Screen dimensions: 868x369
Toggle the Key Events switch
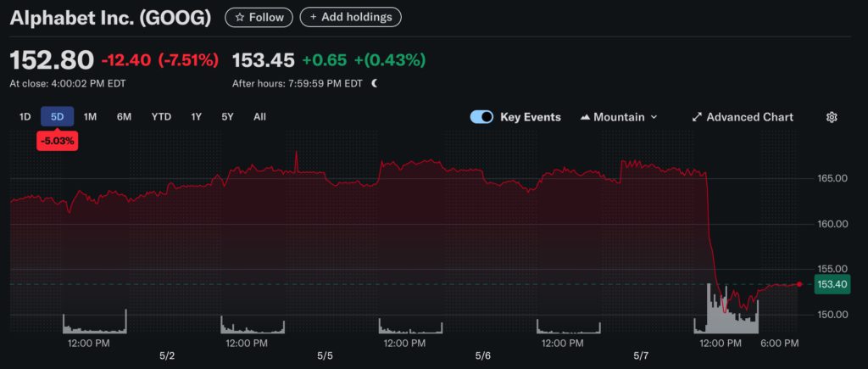(x=481, y=117)
